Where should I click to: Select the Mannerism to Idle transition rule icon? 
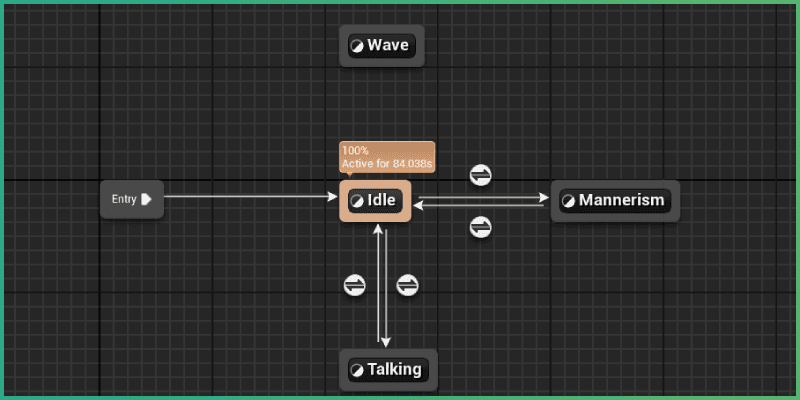point(480,227)
